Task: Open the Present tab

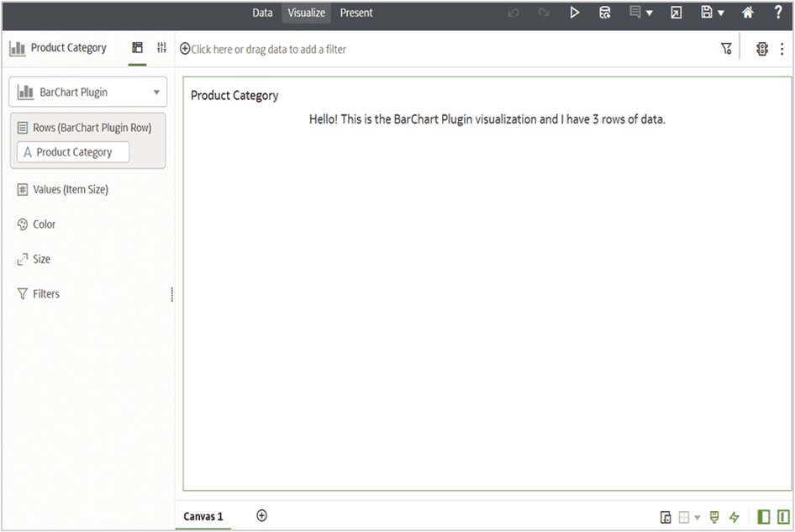Action: (x=356, y=13)
